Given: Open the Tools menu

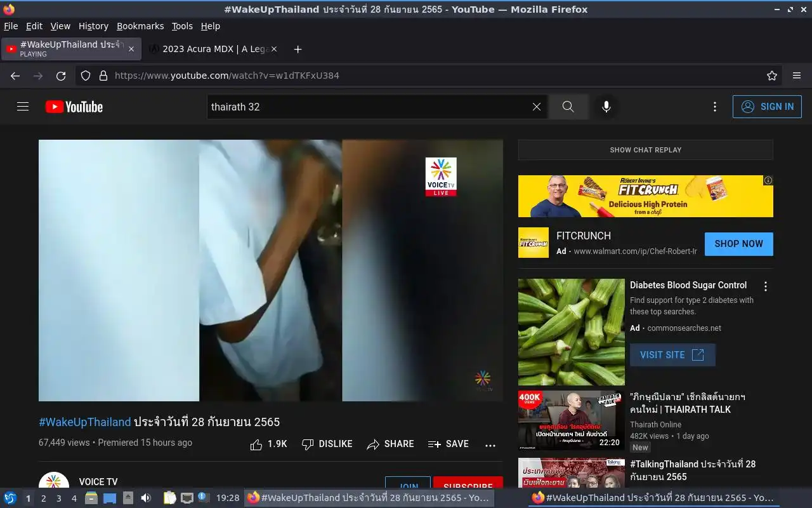Looking at the screenshot, I should pos(182,26).
